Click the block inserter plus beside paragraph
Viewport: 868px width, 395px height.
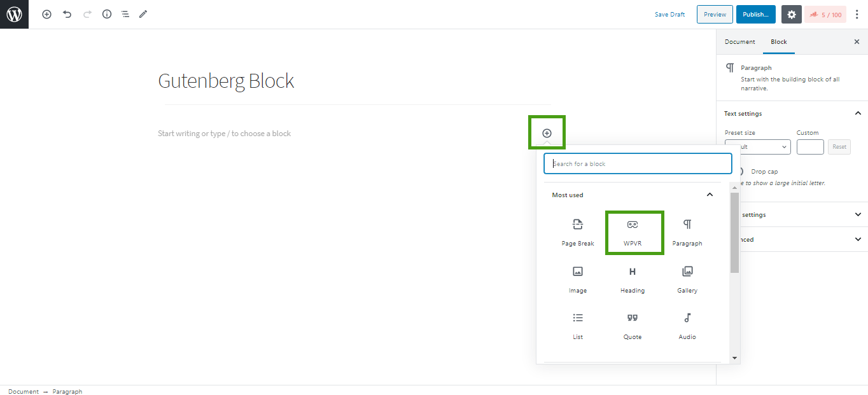tap(547, 133)
